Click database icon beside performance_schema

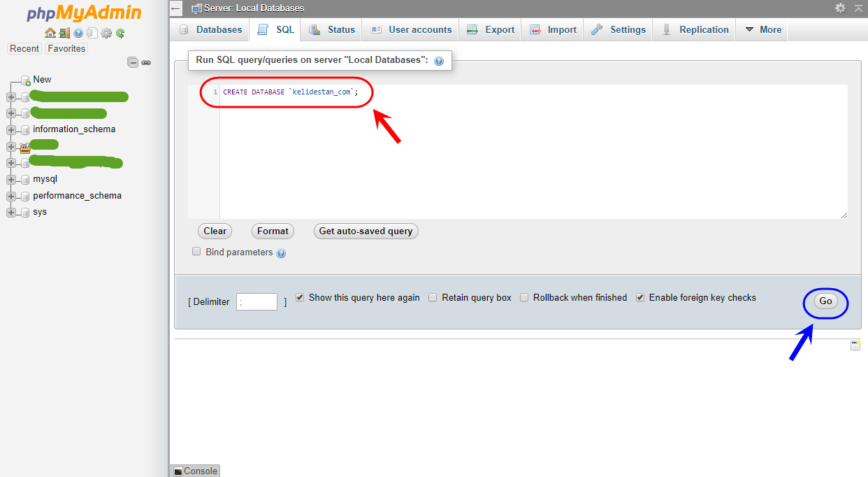pos(25,197)
